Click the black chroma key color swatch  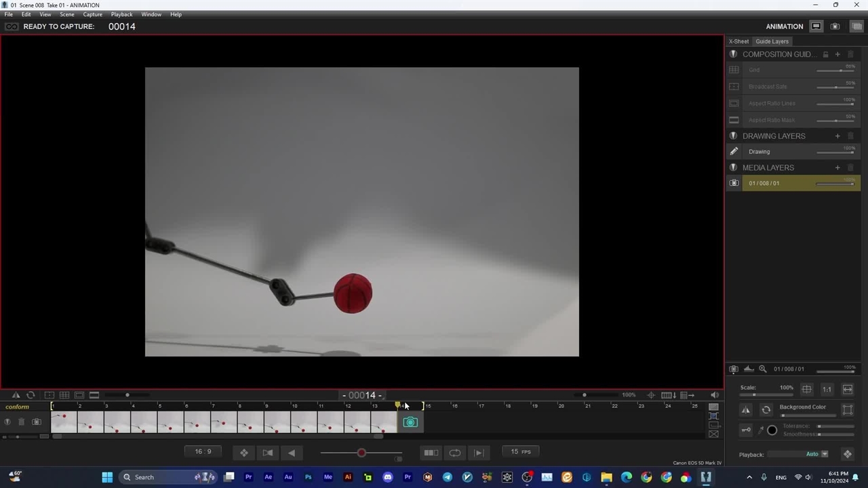pyautogui.click(x=772, y=430)
